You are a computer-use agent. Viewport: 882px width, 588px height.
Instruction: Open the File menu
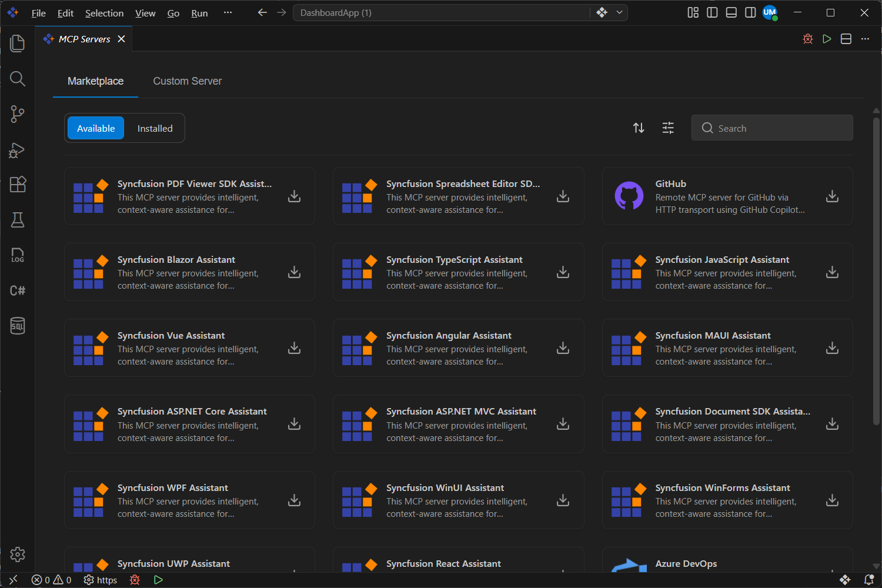[39, 13]
